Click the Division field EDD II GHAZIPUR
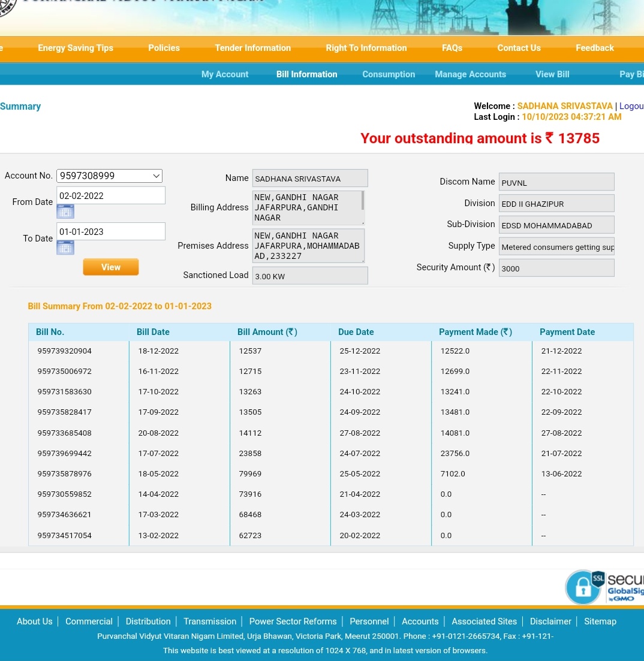The image size is (644, 661). click(x=556, y=204)
